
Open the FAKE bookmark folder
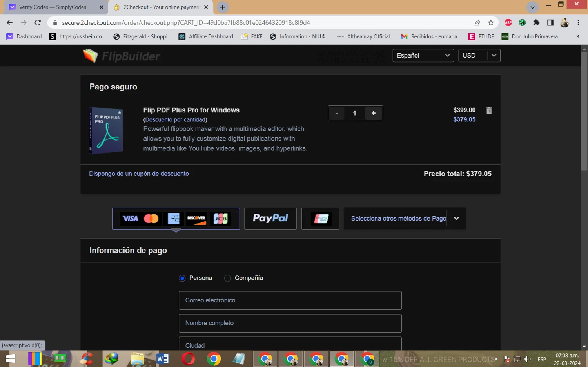point(252,36)
